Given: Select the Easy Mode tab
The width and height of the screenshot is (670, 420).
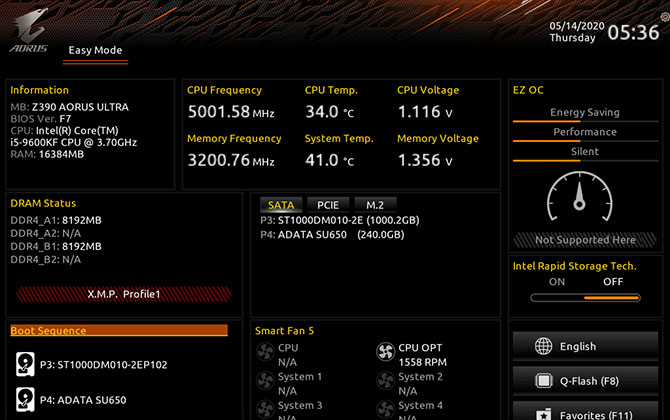Looking at the screenshot, I should (95, 50).
